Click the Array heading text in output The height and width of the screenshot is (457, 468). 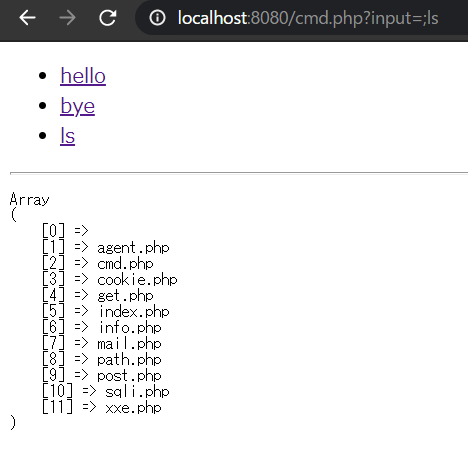[x=30, y=199]
